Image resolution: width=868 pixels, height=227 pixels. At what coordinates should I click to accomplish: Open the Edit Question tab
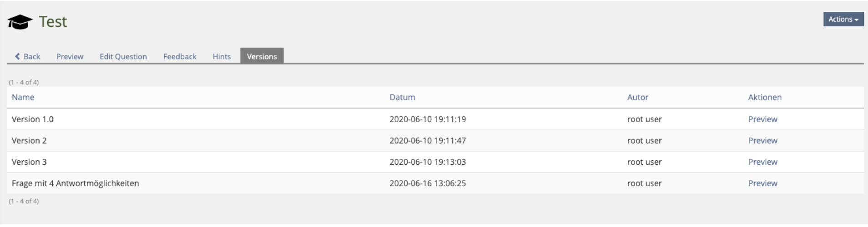(123, 56)
